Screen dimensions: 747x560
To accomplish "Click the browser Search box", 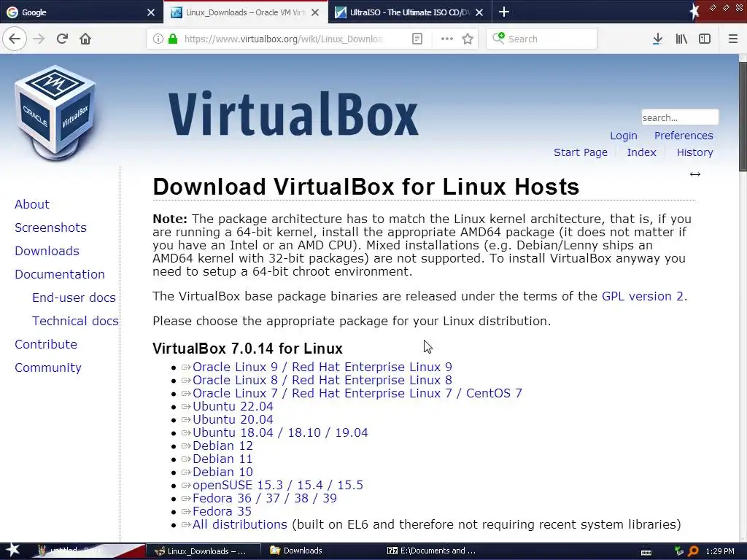I will (x=542, y=39).
